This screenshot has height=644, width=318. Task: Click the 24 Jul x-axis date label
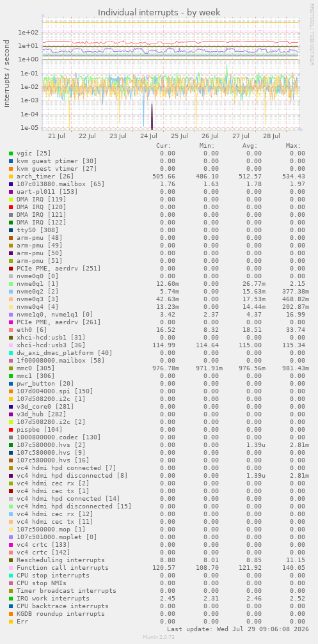(x=148, y=136)
